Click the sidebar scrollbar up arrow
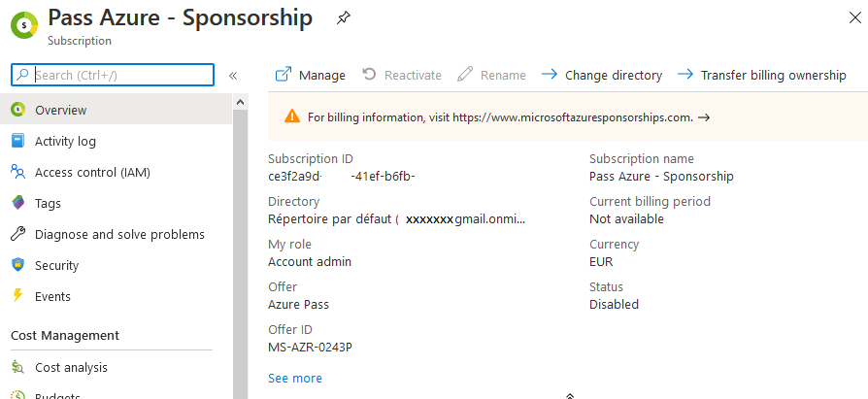This screenshot has width=868, height=399. [240, 102]
